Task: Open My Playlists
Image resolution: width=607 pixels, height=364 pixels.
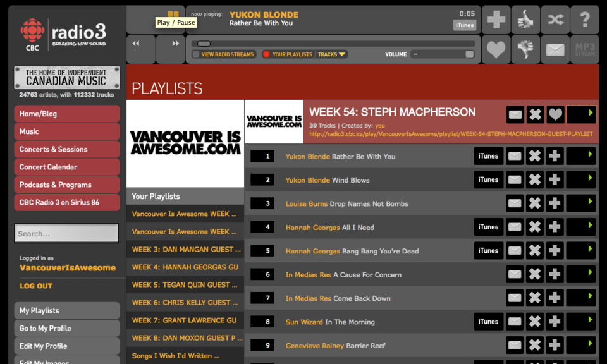Action: click(x=67, y=311)
